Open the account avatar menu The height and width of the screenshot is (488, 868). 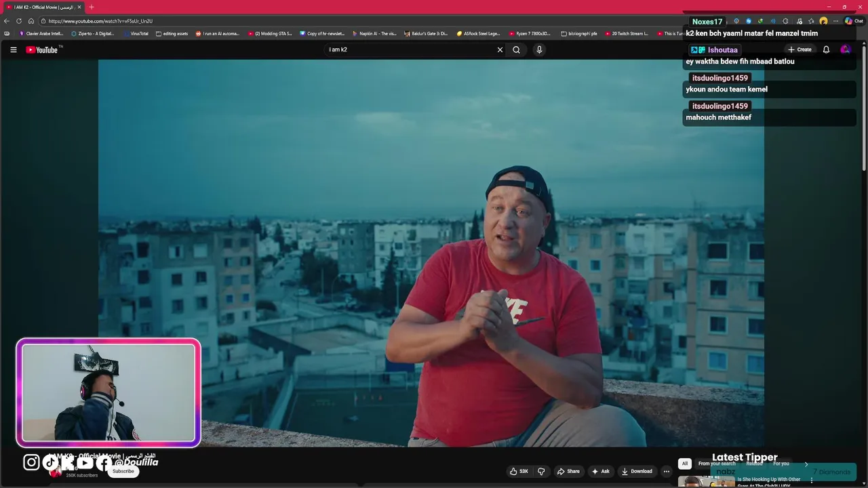(x=845, y=49)
